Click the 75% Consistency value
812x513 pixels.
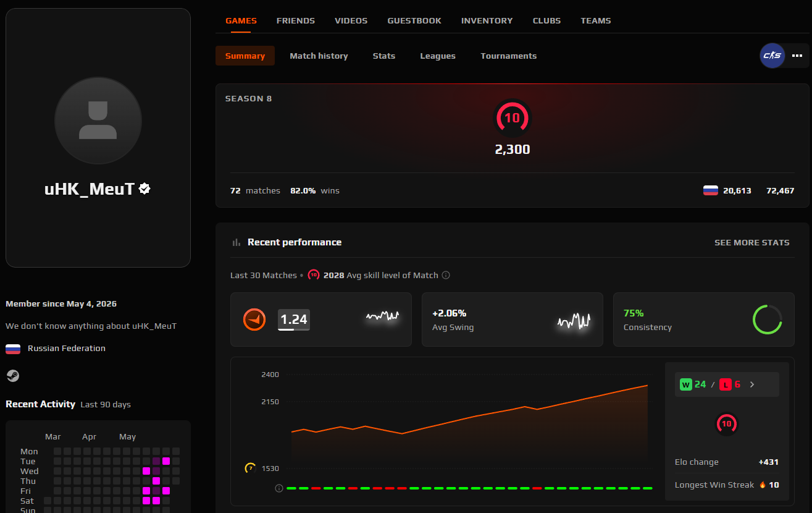coord(634,313)
